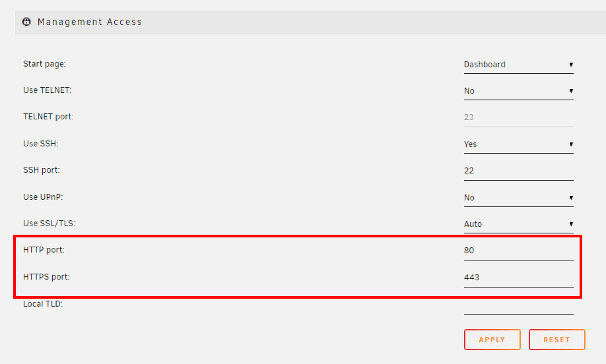This screenshot has width=606, height=364.
Task: Click the HTTPS port label
Action: coord(46,277)
